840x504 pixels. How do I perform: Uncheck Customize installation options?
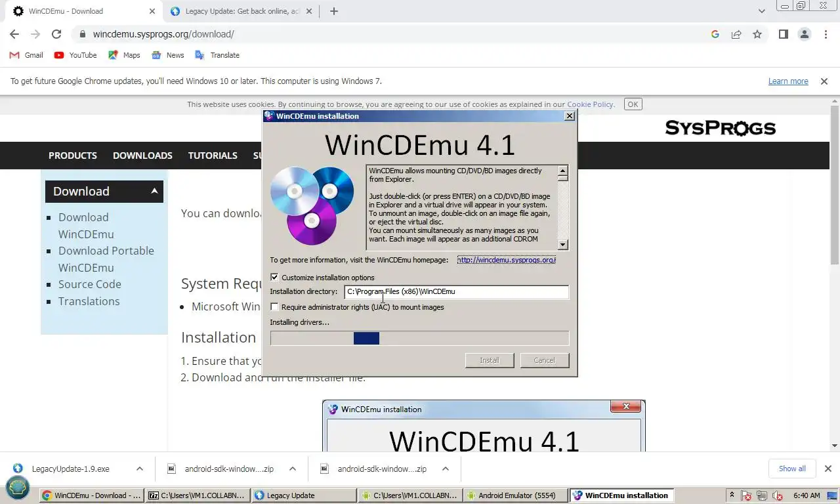(274, 278)
